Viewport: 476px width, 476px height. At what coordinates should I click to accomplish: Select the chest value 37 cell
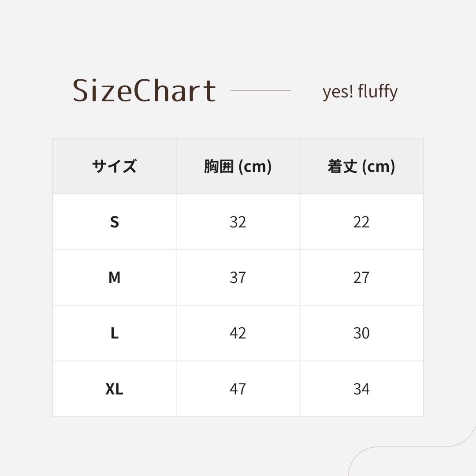(238, 277)
